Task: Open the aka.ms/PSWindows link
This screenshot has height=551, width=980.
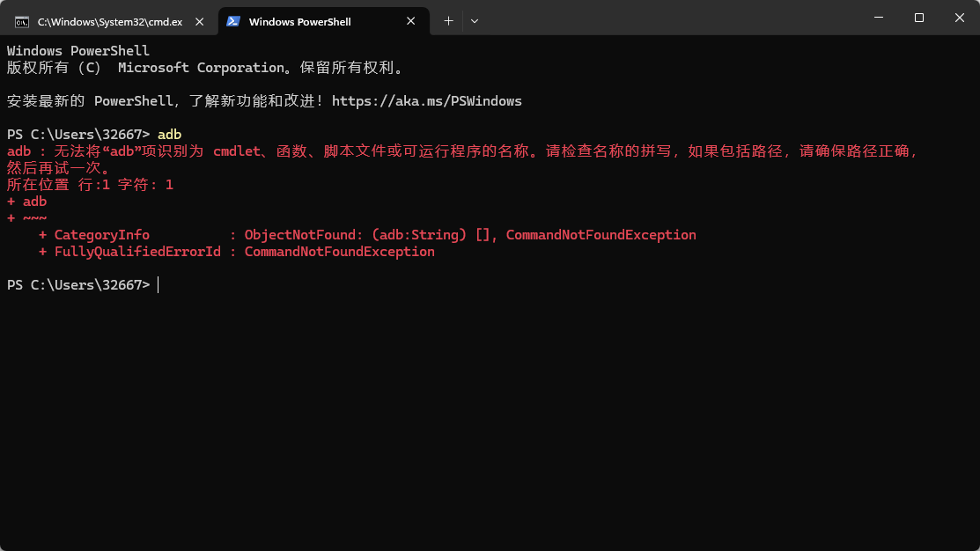Action: (x=426, y=101)
